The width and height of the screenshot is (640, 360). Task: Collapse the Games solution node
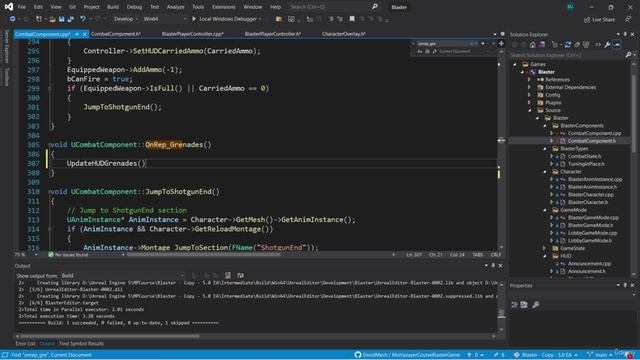tap(515, 64)
